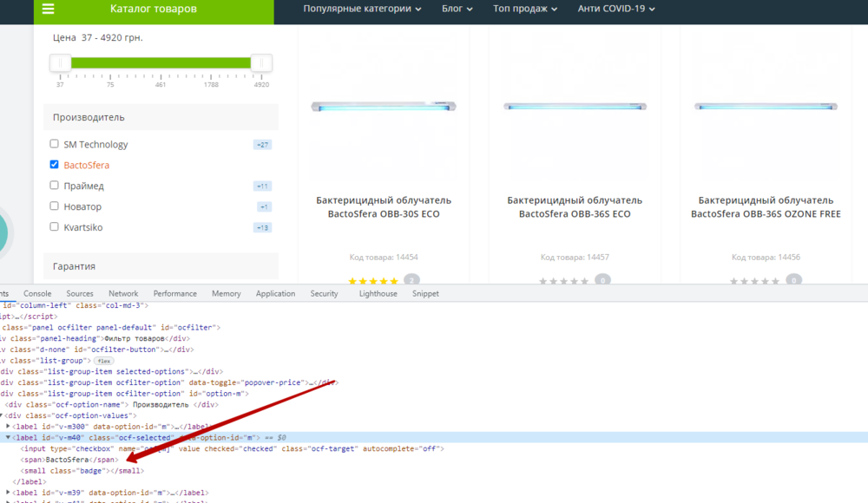868x503 pixels.
Task: Click the +27 badge next to SM Technology
Action: (262, 145)
